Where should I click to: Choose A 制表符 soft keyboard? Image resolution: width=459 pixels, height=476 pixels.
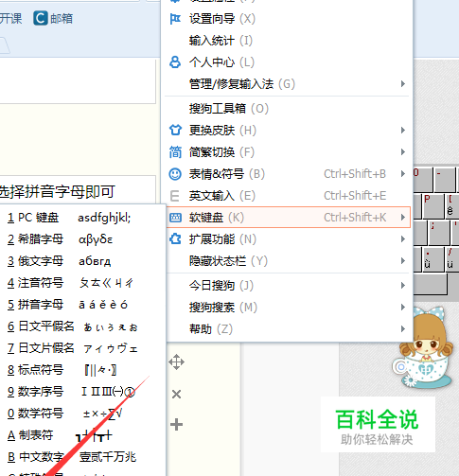pos(82,435)
